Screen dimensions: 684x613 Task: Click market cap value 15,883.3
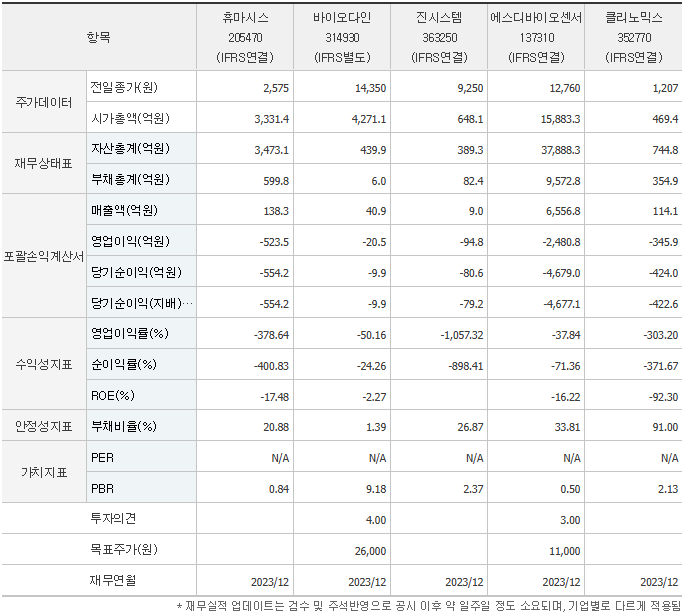click(561, 119)
